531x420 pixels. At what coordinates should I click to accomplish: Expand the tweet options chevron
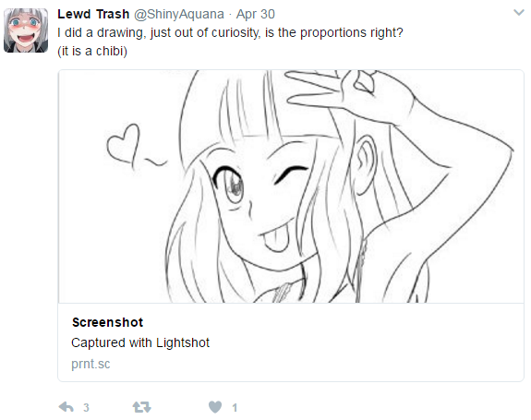[518, 13]
